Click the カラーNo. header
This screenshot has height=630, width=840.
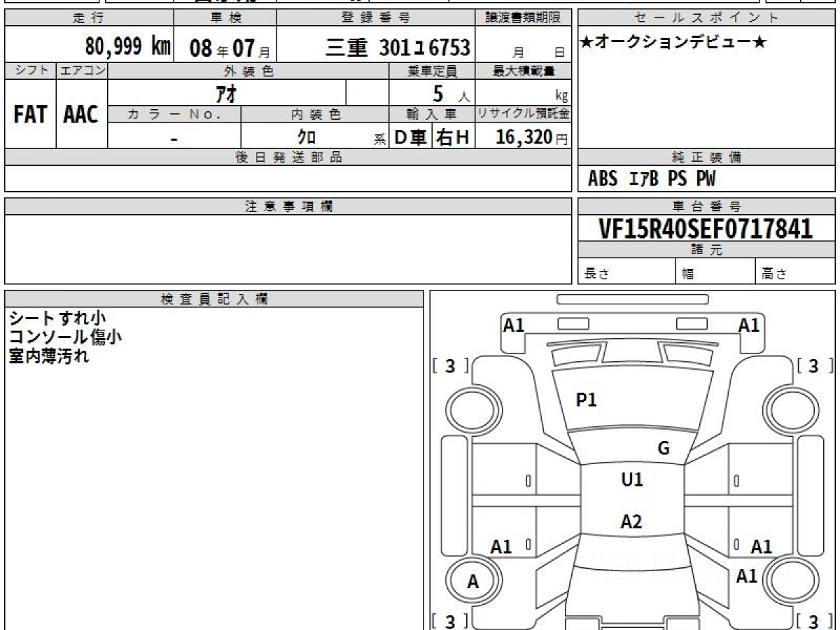pos(174,114)
